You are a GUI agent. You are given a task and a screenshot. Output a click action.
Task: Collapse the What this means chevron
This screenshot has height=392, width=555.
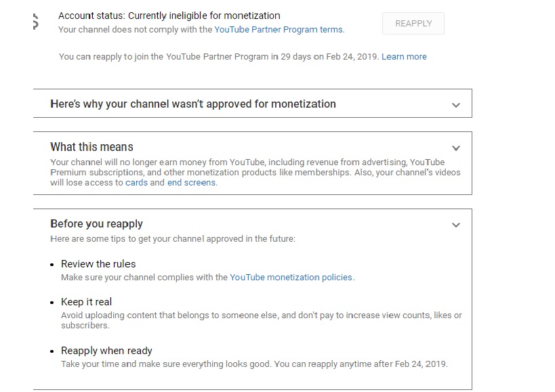coord(456,148)
